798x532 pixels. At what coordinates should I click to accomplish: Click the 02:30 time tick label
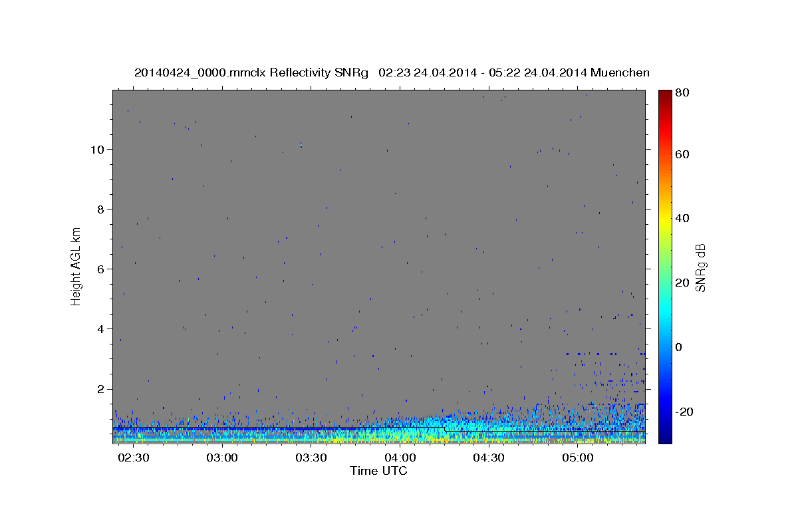pos(133,458)
